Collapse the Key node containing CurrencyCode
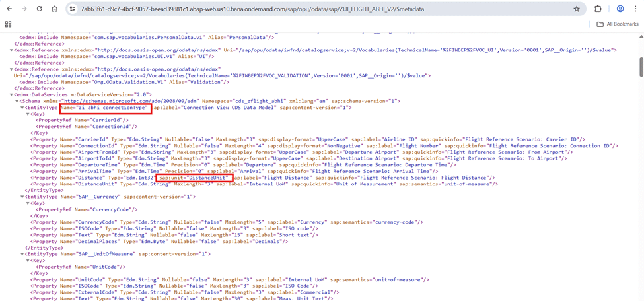644x301 pixels. pos(28,203)
